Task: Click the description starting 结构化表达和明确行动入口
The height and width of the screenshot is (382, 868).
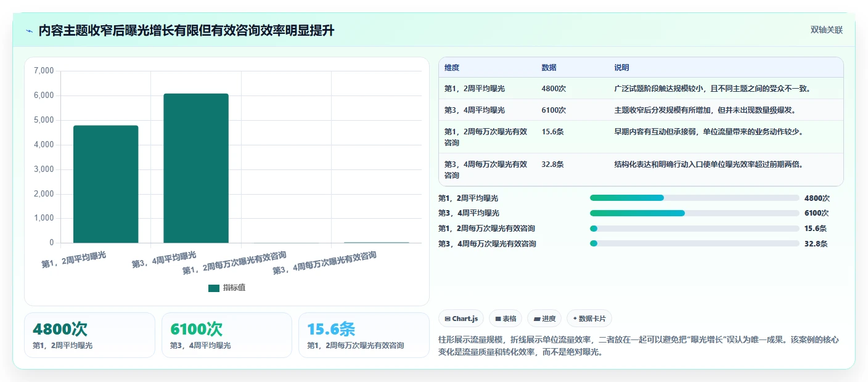Action: click(708, 165)
